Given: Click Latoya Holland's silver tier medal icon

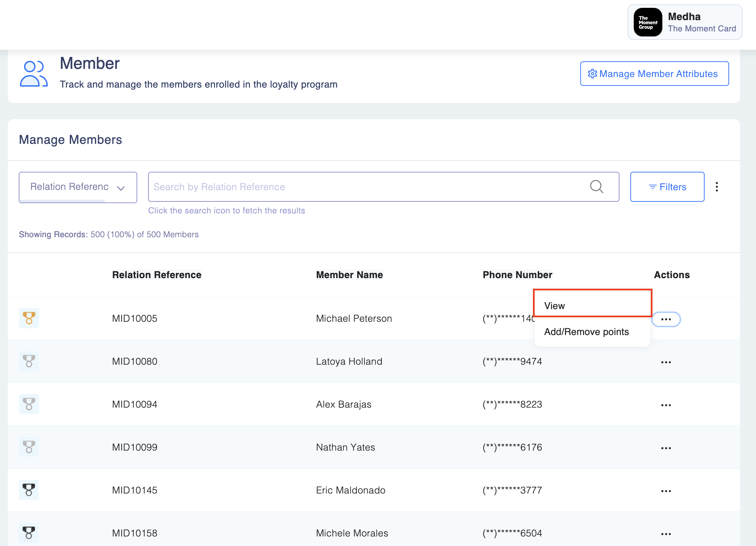Looking at the screenshot, I should (29, 361).
